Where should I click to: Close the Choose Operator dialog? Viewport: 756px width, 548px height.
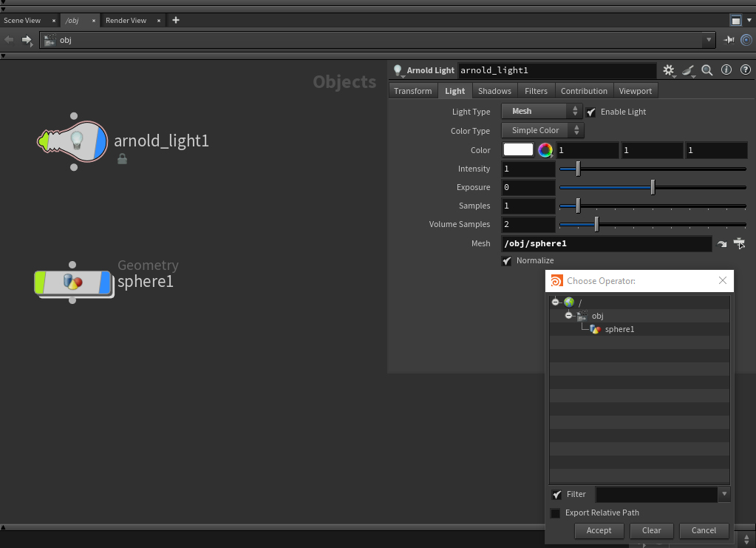pyautogui.click(x=722, y=281)
